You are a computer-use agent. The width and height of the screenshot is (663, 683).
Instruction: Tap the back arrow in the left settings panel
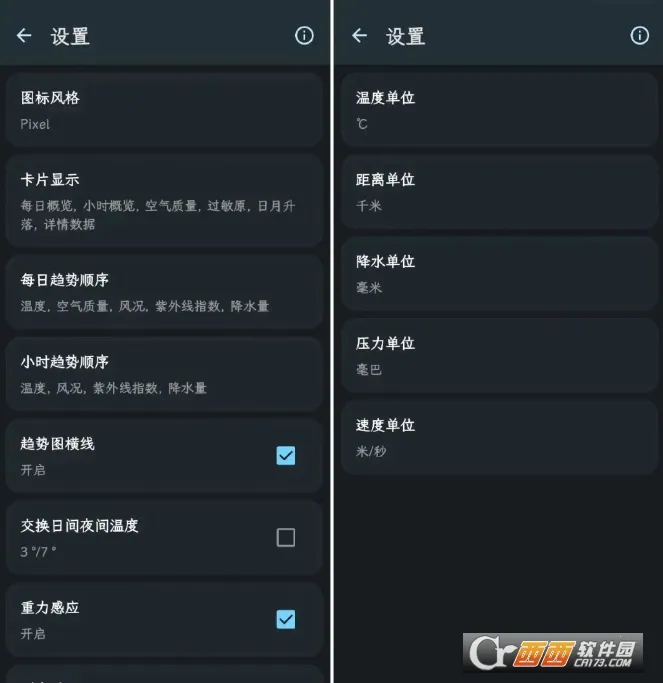coord(24,35)
